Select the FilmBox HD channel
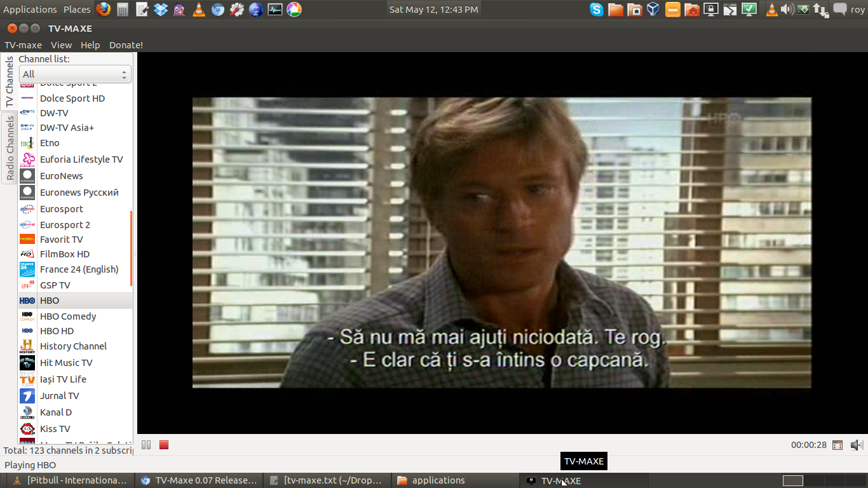The width and height of the screenshot is (868, 488). pos(75,254)
